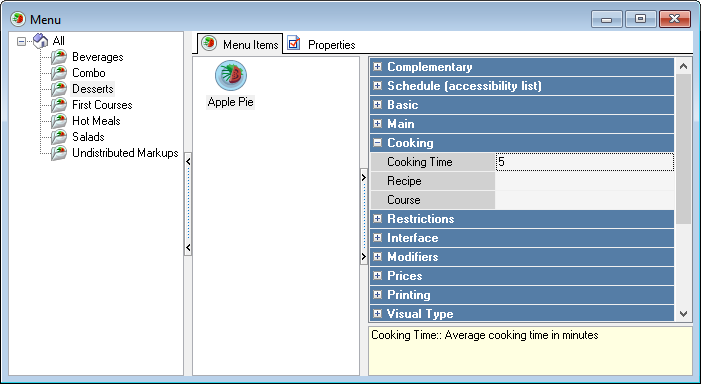Restore the Menu window size
Viewport: 701px width, 384px height.
pos(641,19)
